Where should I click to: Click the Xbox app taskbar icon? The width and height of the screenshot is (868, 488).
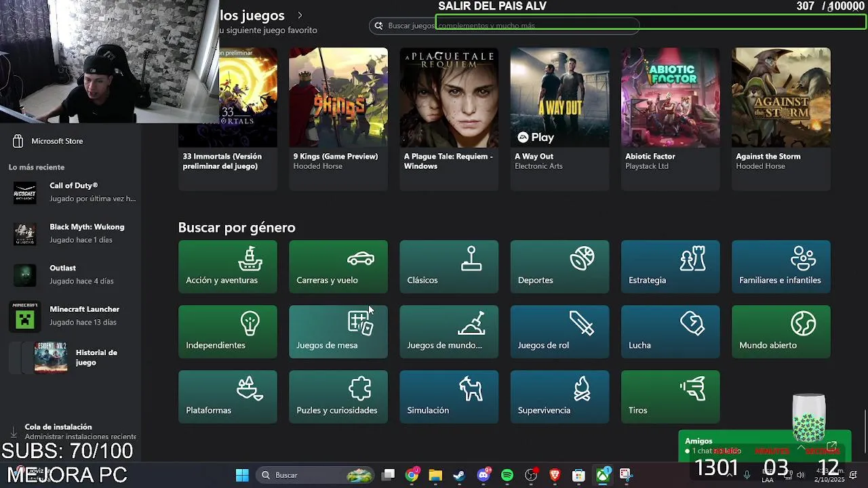(x=602, y=475)
